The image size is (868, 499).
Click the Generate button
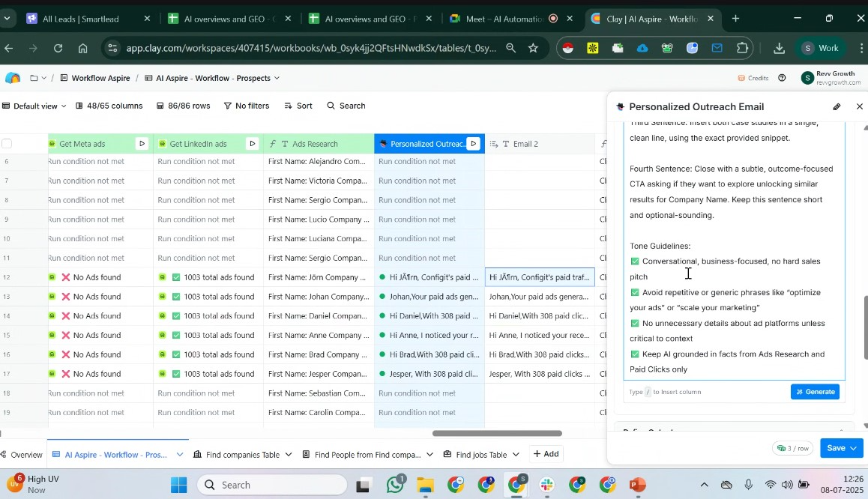tap(815, 392)
